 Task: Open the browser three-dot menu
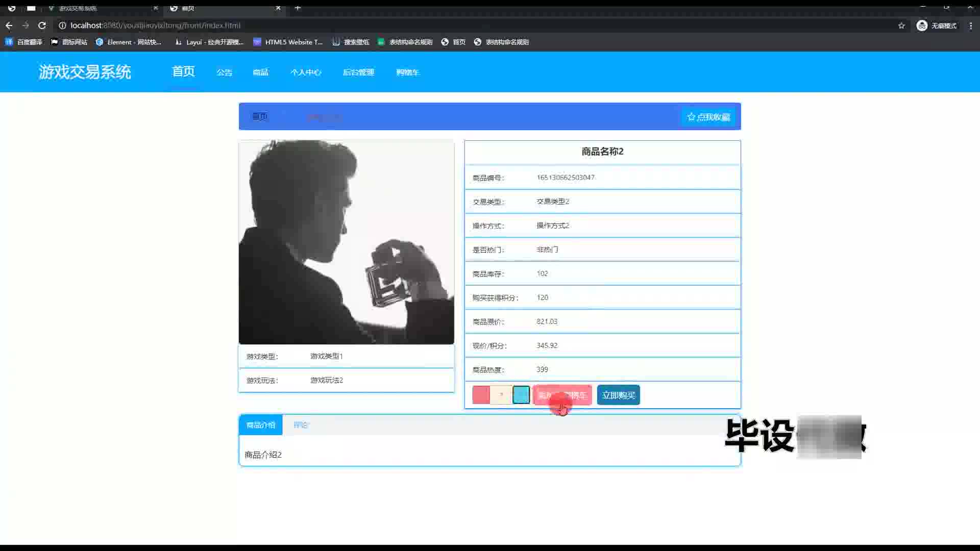[x=970, y=26]
